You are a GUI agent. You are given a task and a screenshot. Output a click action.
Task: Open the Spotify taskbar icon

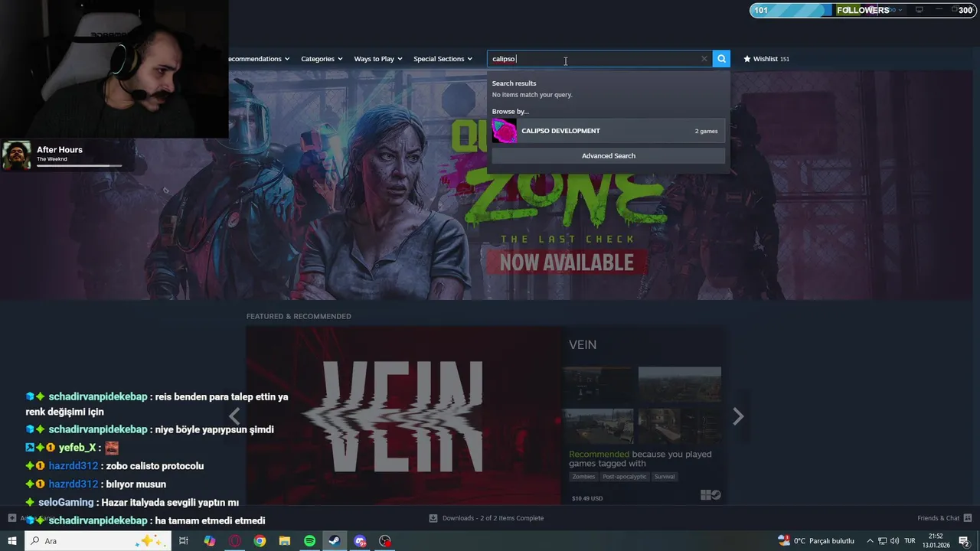[309, 541]
